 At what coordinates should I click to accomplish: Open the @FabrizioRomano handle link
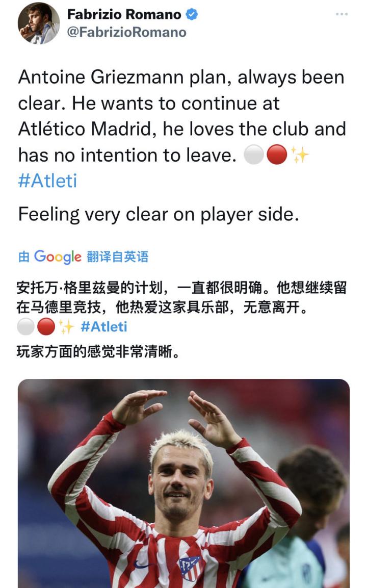[127, 32]
